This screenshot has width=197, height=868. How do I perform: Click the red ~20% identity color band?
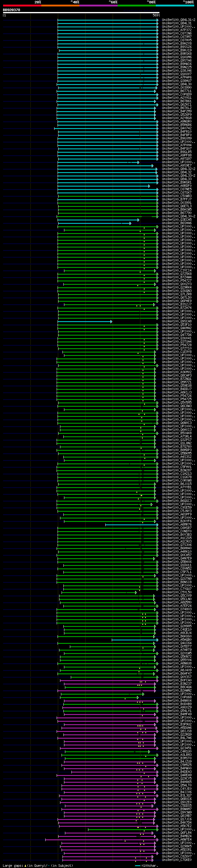coord(22,6)
